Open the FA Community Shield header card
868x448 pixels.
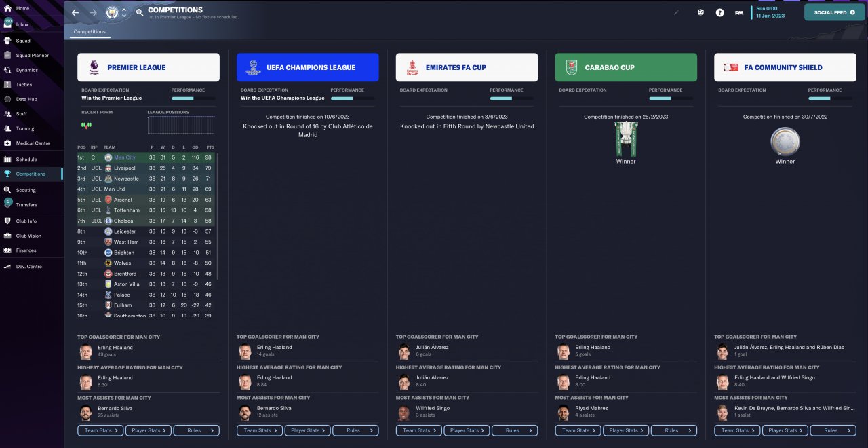pos(785,67)
